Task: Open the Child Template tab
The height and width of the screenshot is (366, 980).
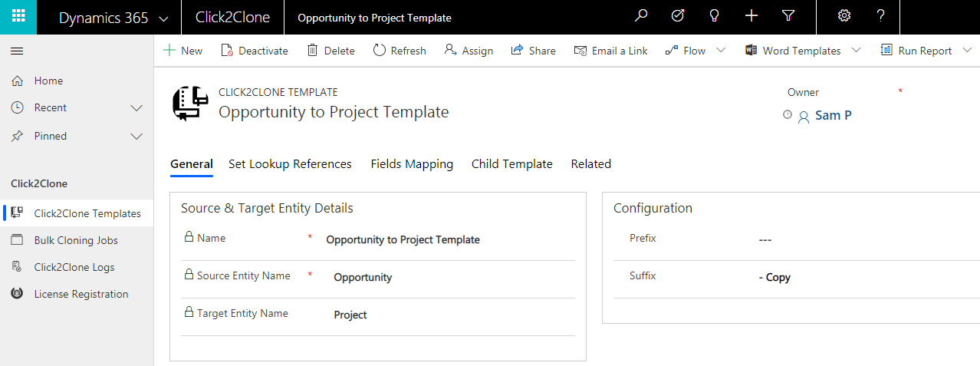Action: [512, 164]
